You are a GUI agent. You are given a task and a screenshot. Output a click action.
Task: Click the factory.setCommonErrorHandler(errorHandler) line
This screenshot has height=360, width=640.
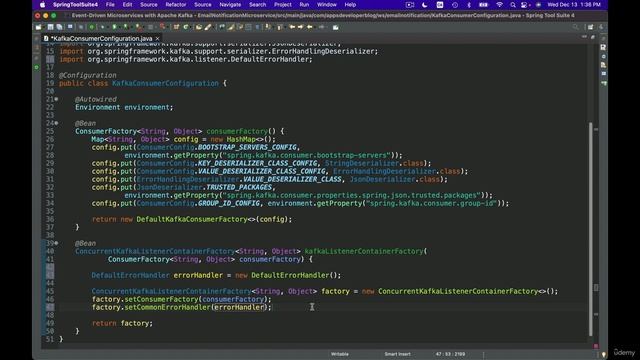click(x=181, y=307)
